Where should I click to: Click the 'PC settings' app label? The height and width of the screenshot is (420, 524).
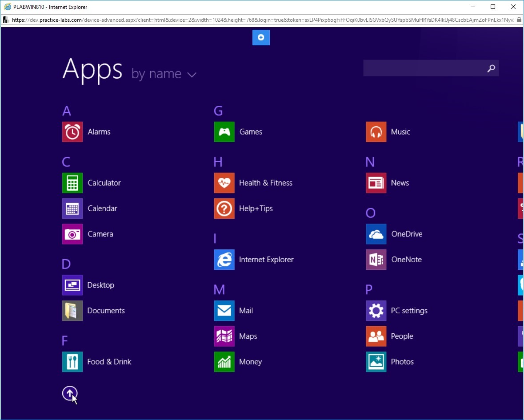click(x=409, y=311)
